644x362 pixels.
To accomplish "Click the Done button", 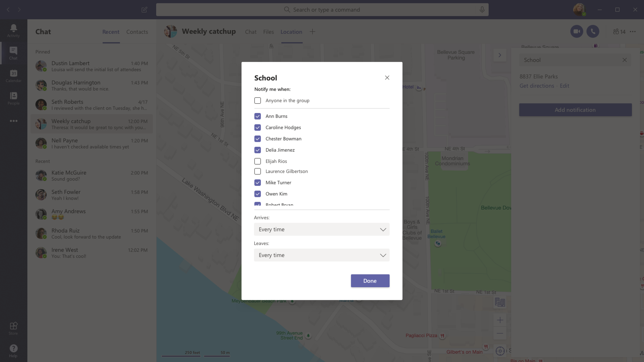I will tap(370, 281).
